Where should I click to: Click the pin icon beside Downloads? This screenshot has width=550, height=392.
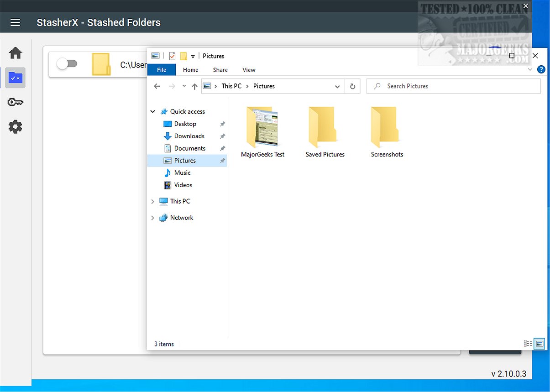click(222, 136)
